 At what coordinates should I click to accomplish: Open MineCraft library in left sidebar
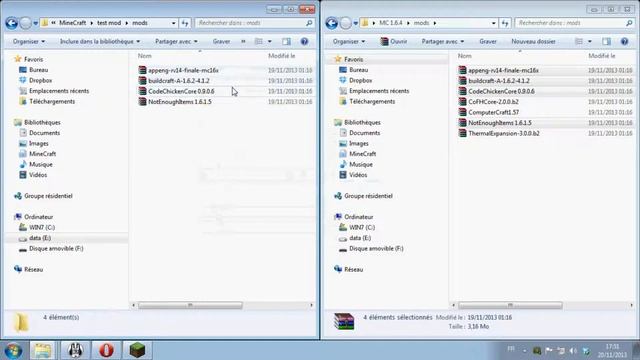point(42,154)
